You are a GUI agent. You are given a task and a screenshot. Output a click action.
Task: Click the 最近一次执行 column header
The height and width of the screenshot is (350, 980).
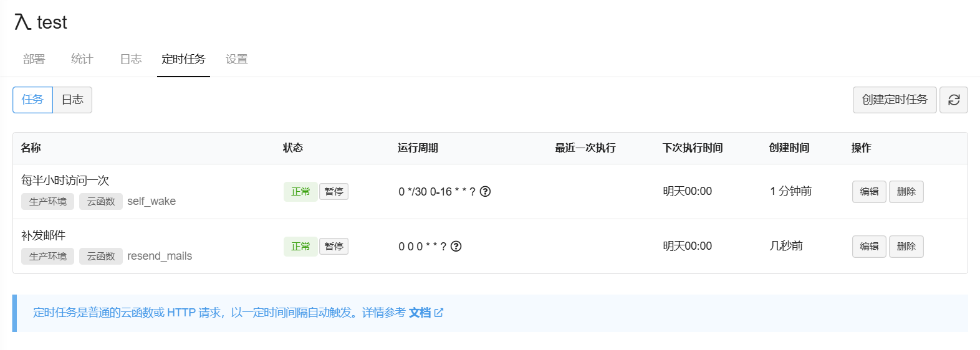[x=585, y=148]
